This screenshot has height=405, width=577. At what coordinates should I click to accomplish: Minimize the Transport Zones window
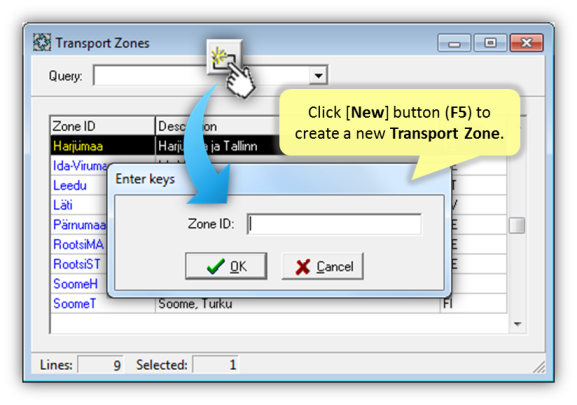454,43
